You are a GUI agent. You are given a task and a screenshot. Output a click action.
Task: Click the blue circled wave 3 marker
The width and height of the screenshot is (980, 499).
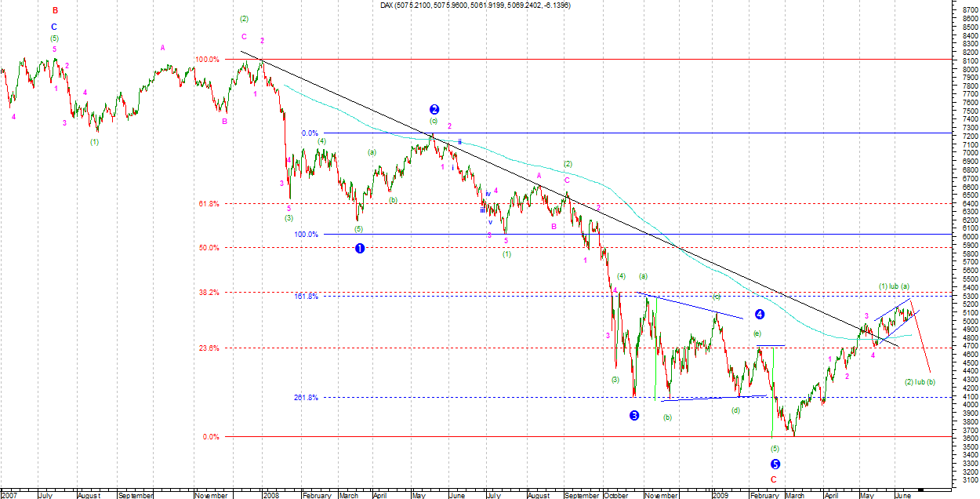(x=634, y=415)
